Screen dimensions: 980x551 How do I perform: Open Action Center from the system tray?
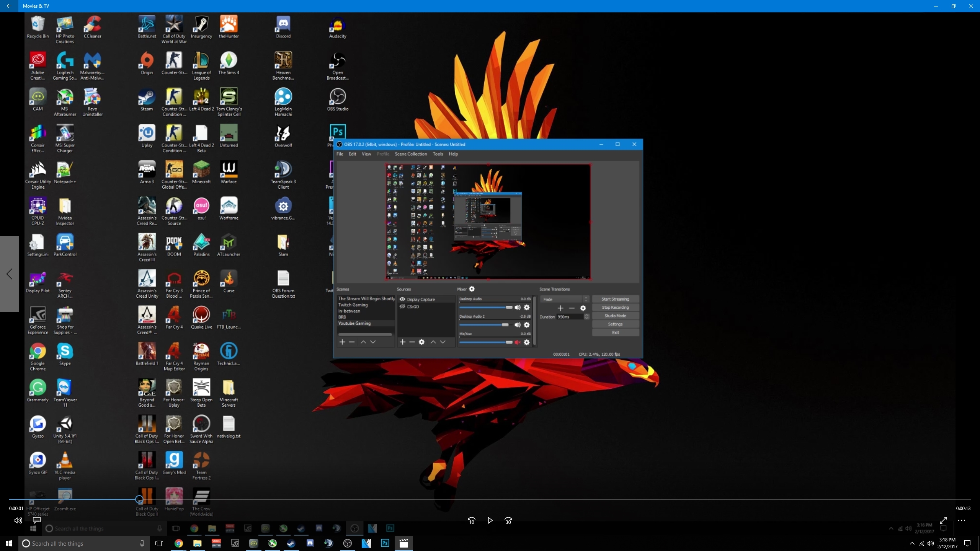click(x=967, y=543)
